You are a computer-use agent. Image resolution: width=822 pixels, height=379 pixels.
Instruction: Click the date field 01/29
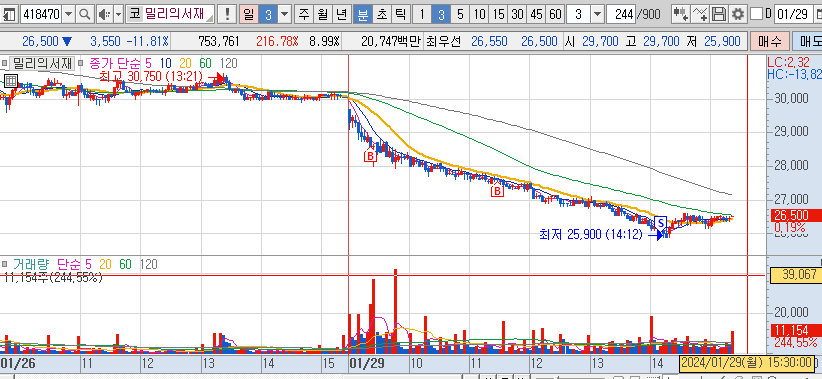tap(793, 14)
